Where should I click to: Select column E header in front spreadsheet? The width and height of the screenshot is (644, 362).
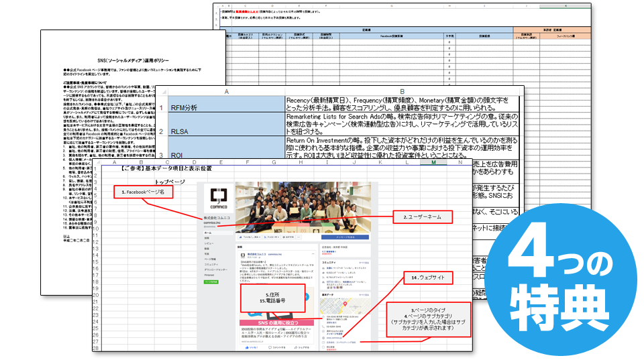pyautogui.click(x=221, y=162)
